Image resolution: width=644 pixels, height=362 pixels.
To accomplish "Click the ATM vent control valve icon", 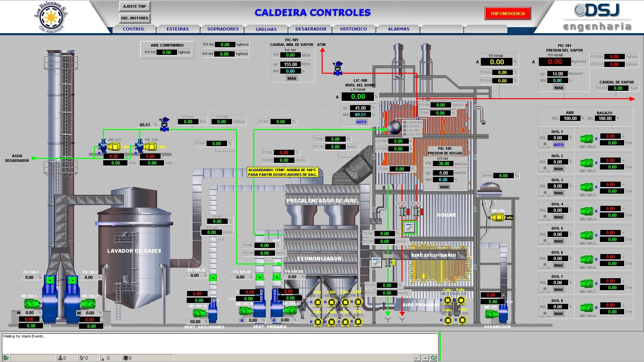I will tap(338, 68).
